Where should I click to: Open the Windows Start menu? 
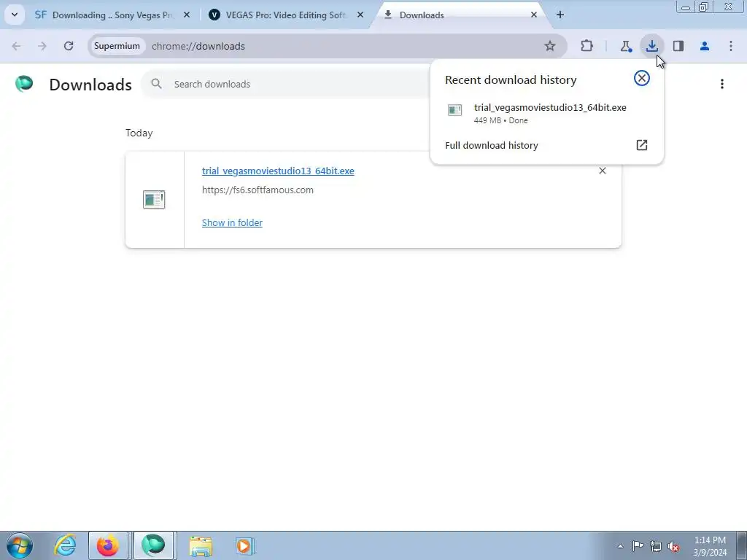[20, 545]
